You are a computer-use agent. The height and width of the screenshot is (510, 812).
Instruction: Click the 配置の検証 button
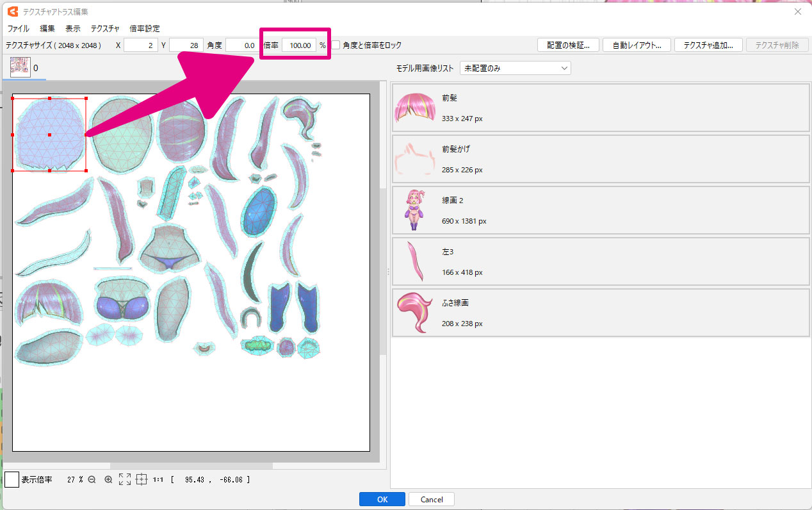coord(567,45)
